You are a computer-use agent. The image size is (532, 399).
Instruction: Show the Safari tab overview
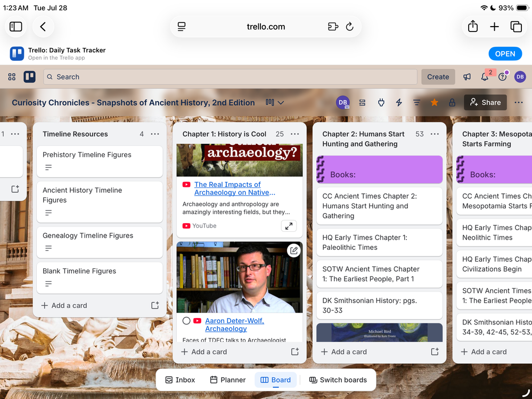pos(516,27)
